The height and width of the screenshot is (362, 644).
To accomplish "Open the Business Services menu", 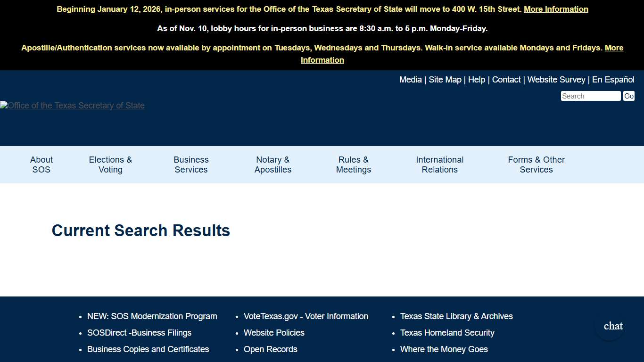I will click(x=190, y=165).
